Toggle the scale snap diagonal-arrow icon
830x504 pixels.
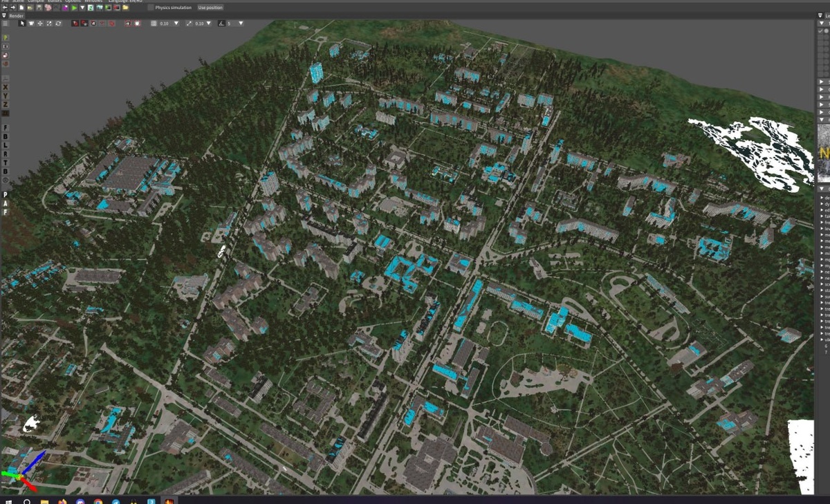pyautogui.click(x=189, y=24)
